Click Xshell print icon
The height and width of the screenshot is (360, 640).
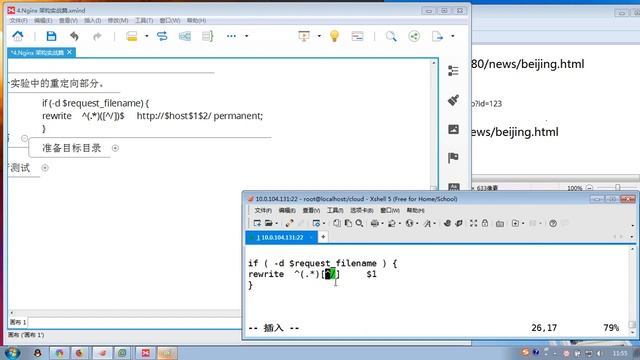(374, 223)
